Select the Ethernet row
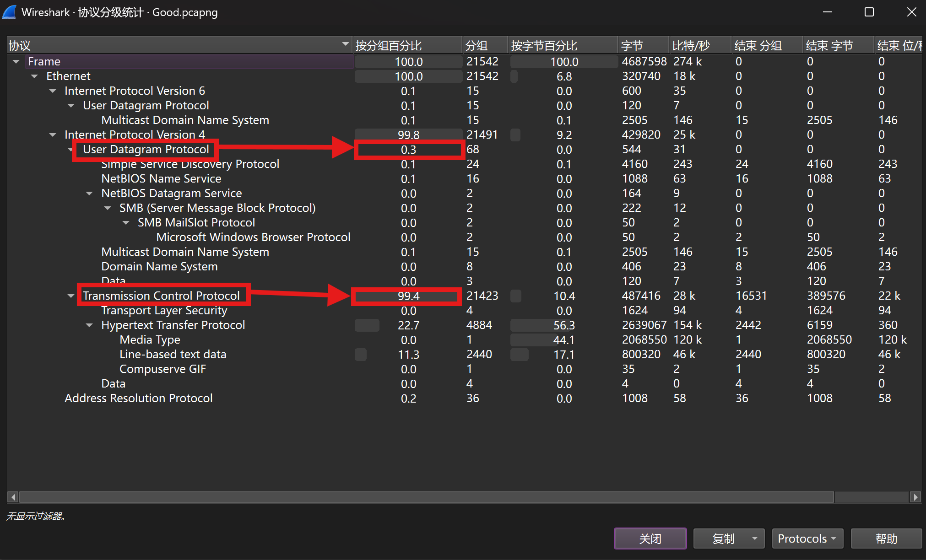Image resolution: width=926 pixels, height=560 pixels. tap(464, 76)
